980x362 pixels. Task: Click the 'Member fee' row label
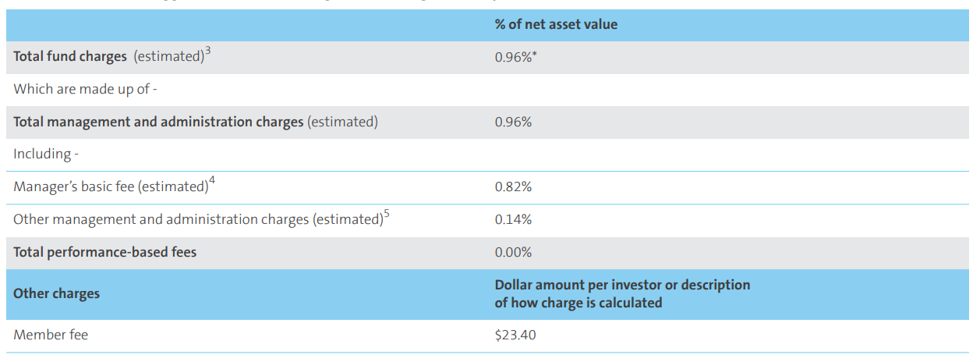click(x=51, y=335)
